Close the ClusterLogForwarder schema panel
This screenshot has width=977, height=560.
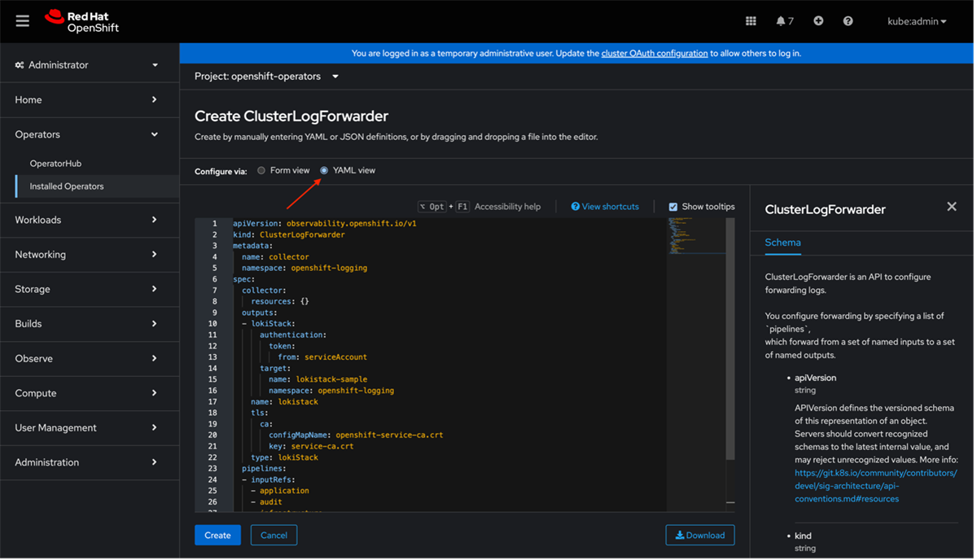[952, 207]
